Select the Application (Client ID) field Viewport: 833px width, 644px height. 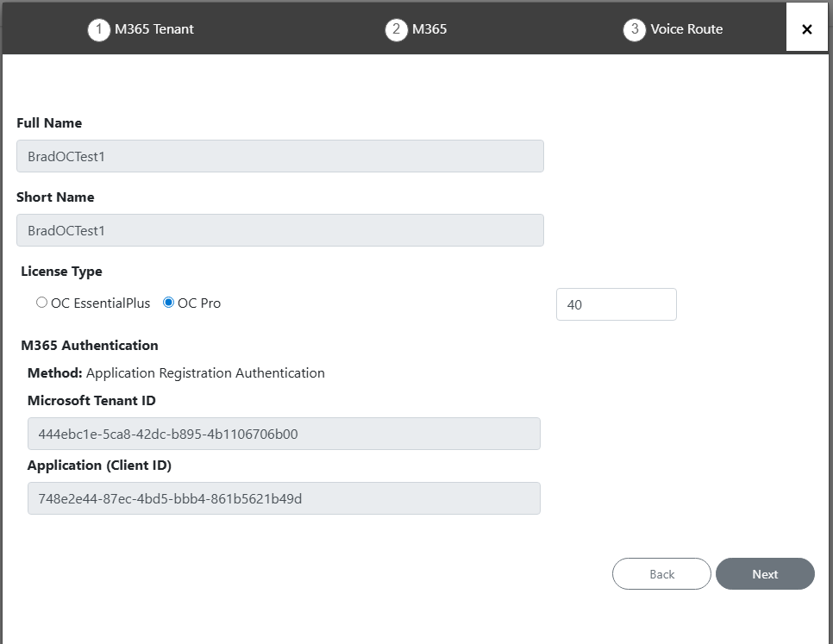click(x=284, y=498)
